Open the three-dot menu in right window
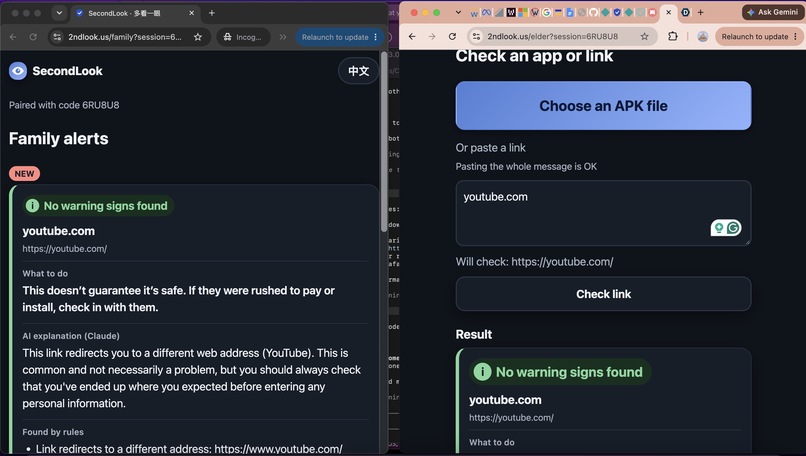 796,37
